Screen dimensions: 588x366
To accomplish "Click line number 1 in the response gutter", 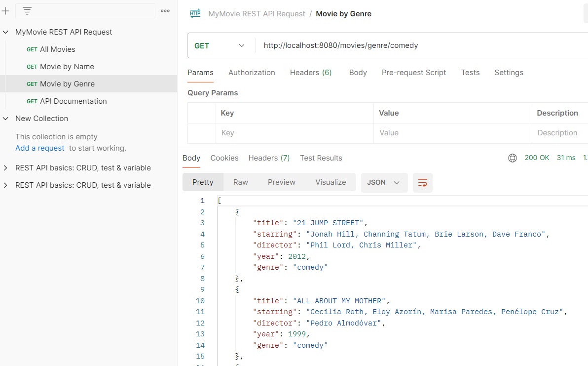I will 202,201.
